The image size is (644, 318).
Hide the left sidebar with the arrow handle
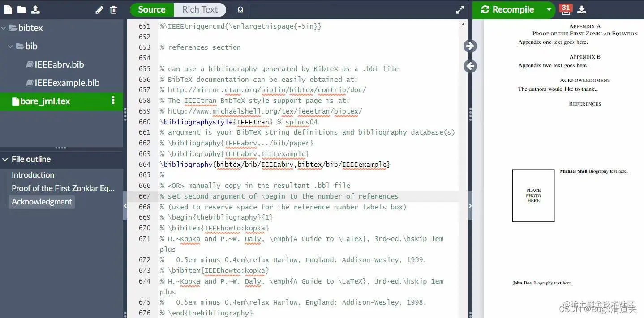125,206
